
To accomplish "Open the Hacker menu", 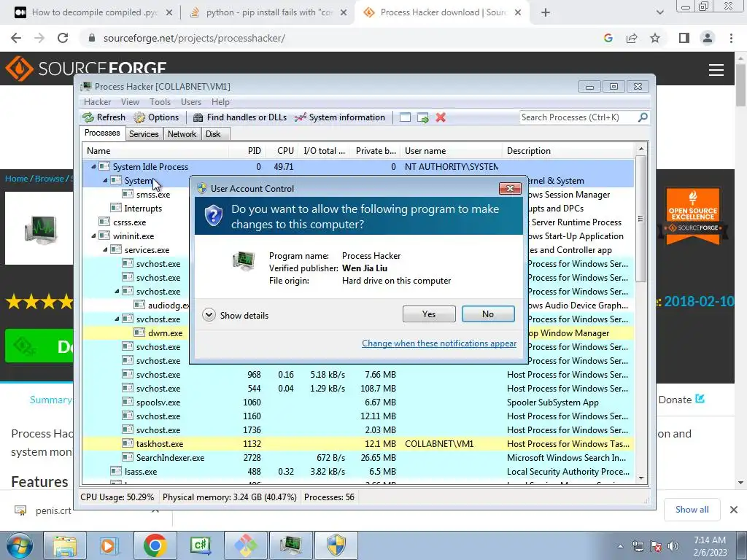I will click(97, 102).
